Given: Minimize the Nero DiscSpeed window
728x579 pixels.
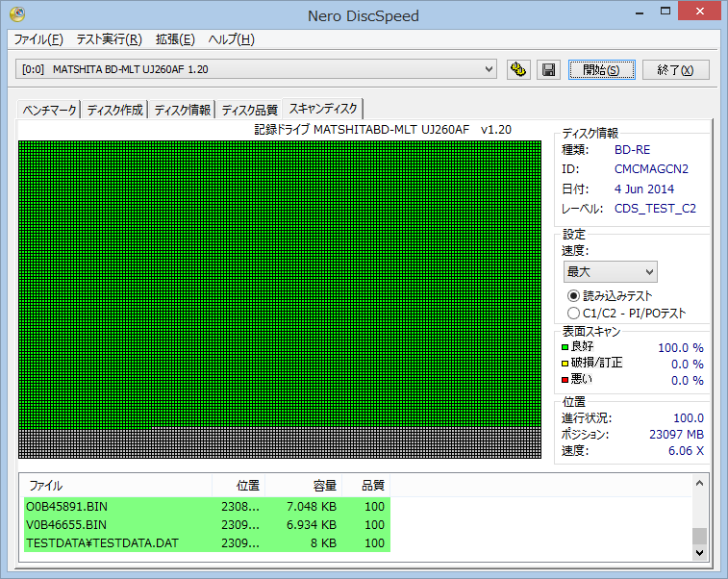Looking at the screenshot, I should [640, 12].
